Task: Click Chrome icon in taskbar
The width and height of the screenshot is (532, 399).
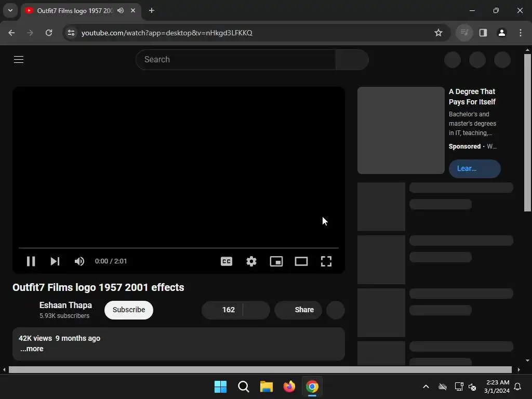Action: coord(312,387)
